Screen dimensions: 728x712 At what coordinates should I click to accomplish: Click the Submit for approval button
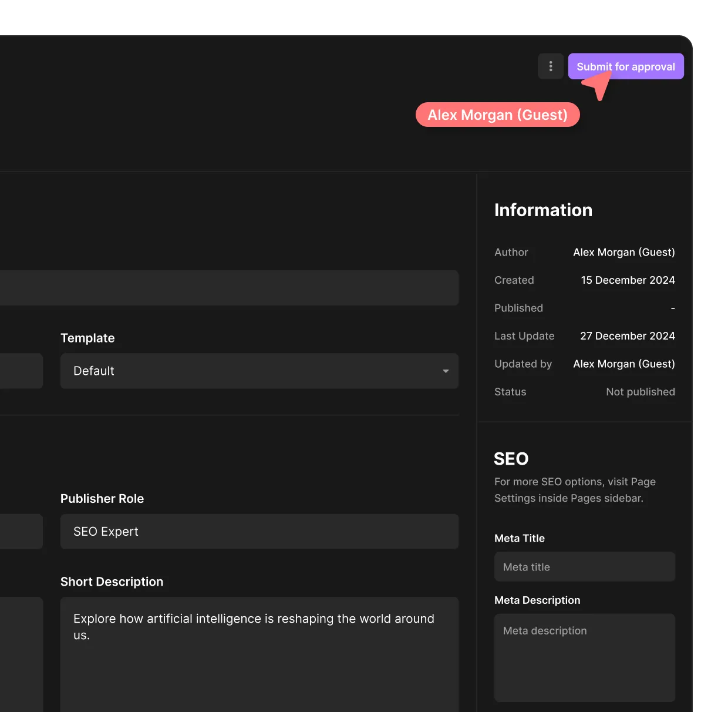[x=626, y=66]
